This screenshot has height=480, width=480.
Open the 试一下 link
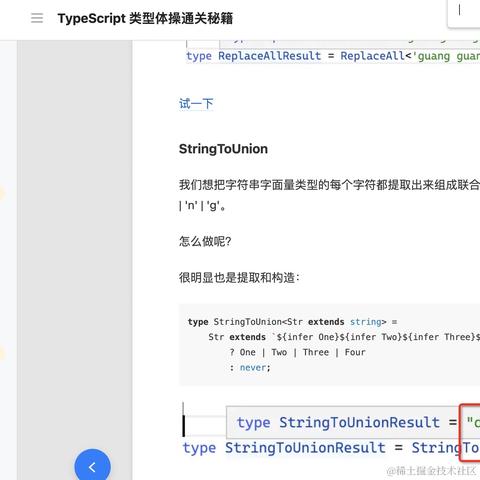tap(196, 104)
